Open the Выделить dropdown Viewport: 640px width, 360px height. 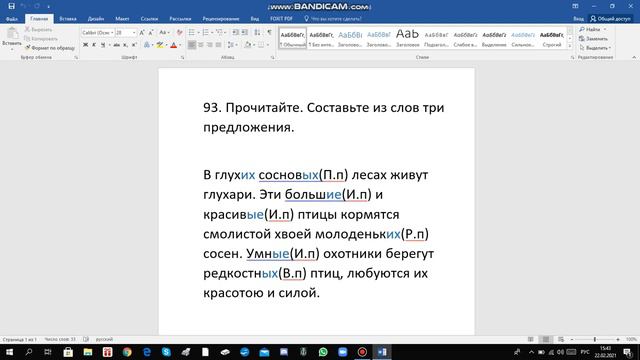pos(595,48)
